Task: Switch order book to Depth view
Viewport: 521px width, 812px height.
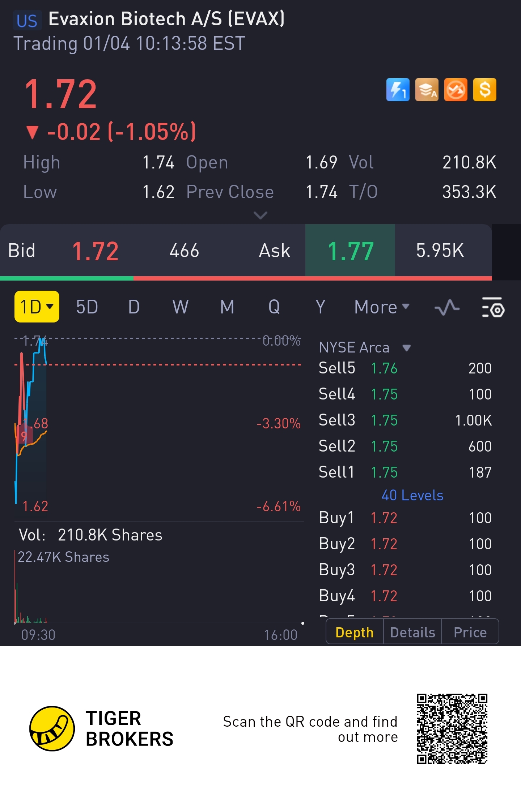Action: 354,632
